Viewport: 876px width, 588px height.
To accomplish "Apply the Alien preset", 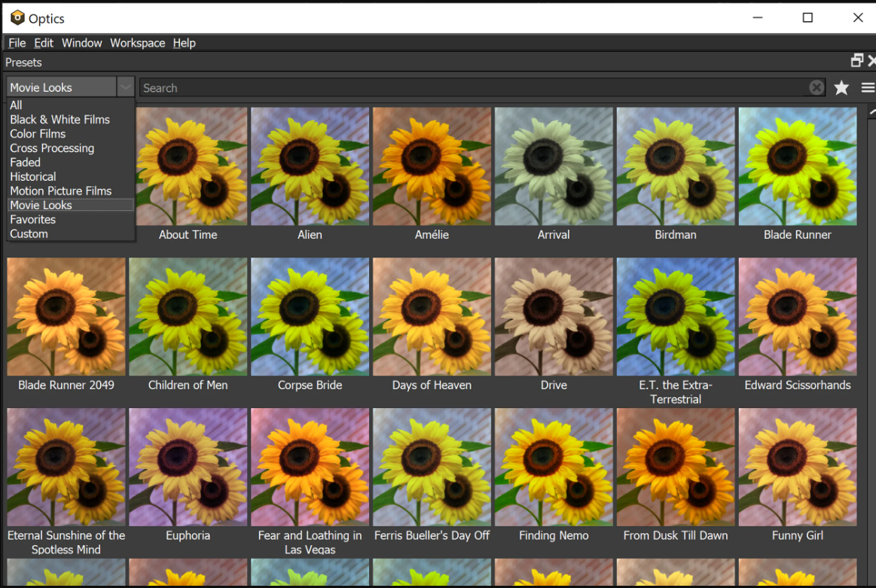I will 310,166.
